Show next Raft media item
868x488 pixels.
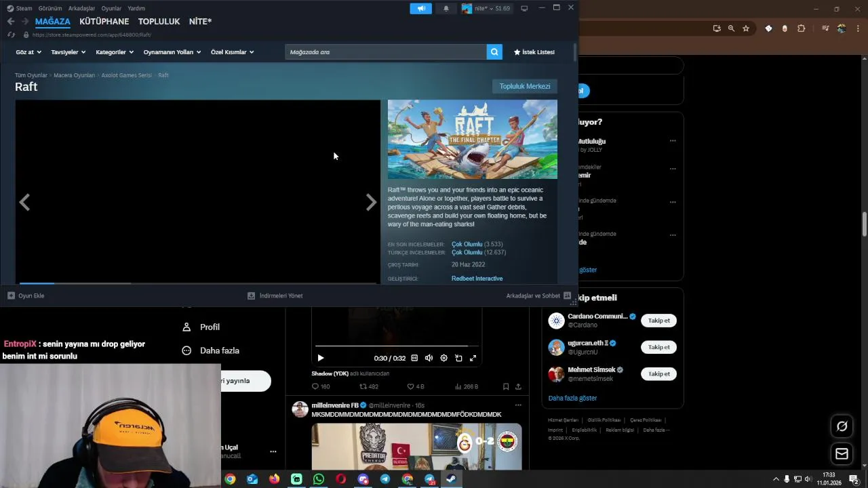[x=371, y=202]
